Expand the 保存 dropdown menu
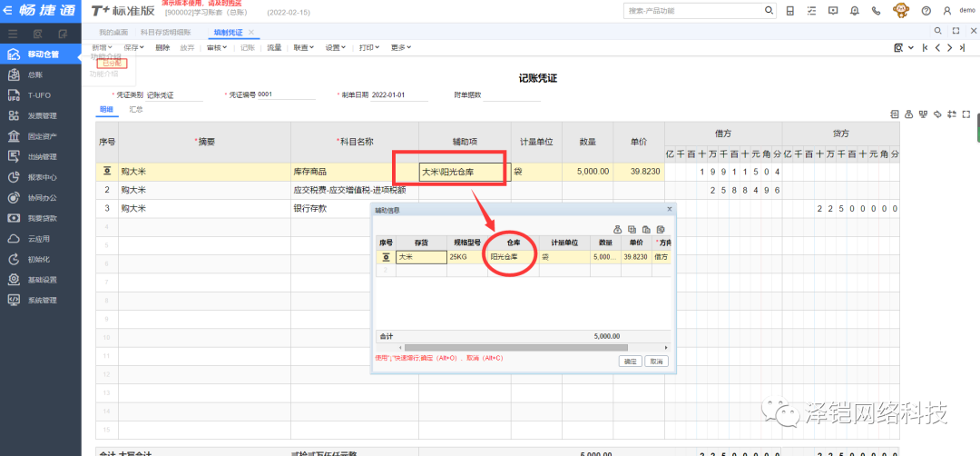The image size is (980, 456). coord(134,47)
